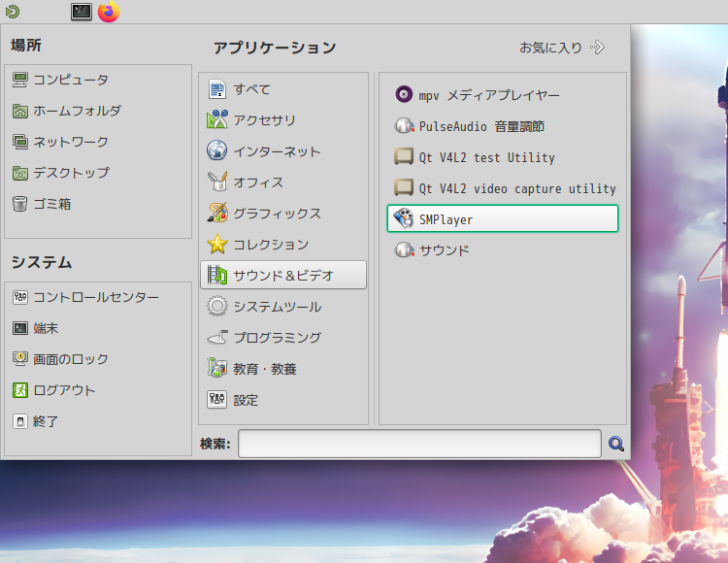Open コントロールセンター icon
728x563 pixels.
[20, 297]
